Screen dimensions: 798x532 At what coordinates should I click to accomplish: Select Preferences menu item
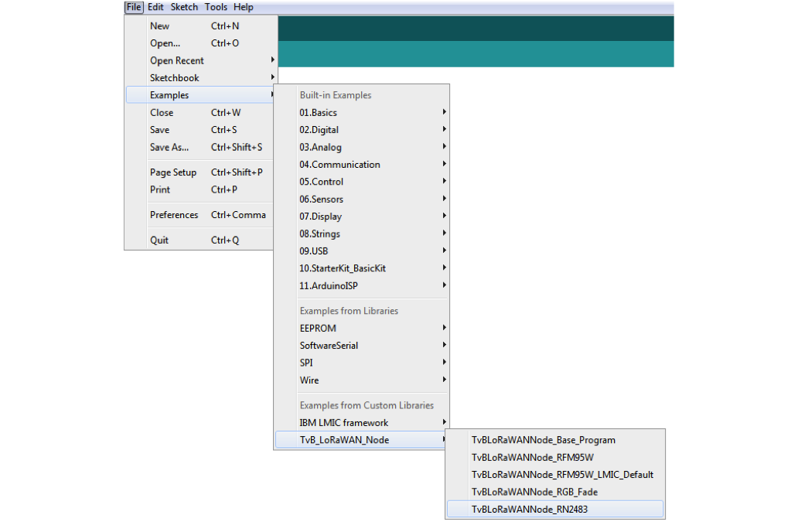point(174,215)
